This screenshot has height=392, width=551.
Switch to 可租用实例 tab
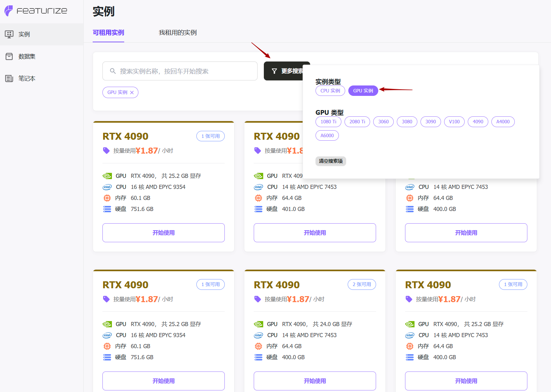108,33
